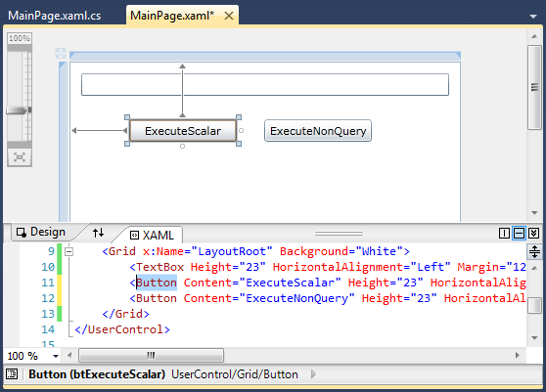Screen dimensions: 546x392
Task: Open the document outline icon in the status bar
Action: click(12, 374)
